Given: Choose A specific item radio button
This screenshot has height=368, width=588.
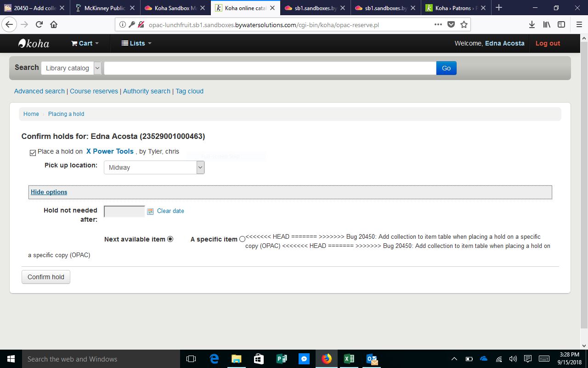Looking at the screenshot, I should click(x=242, y=239).
